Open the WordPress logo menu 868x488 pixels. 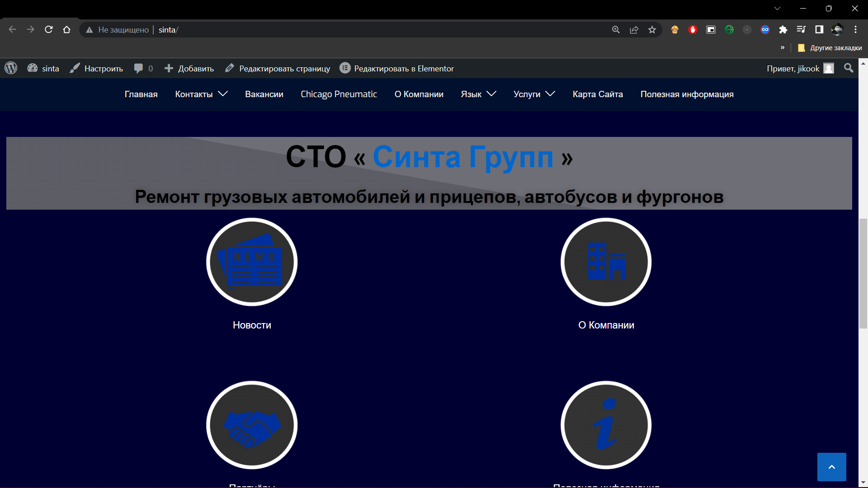[11, 68]
